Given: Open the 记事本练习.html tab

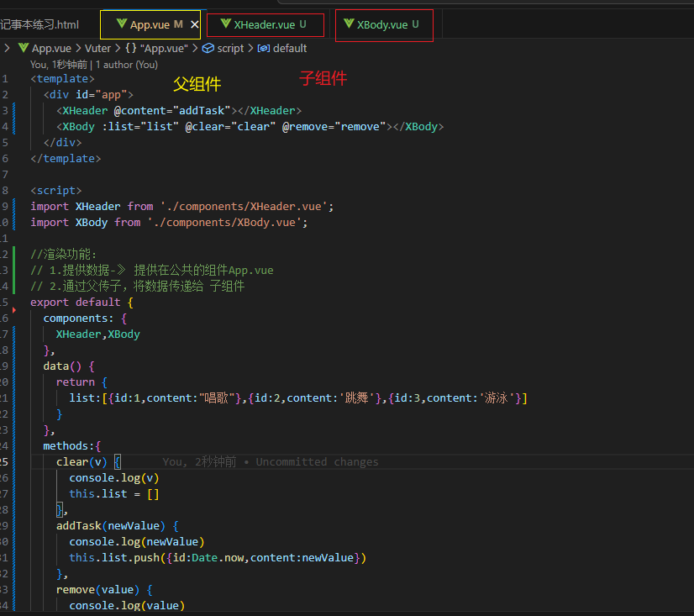Looking at the screenshot, I should pyautogui.click(x=39, y=24).
